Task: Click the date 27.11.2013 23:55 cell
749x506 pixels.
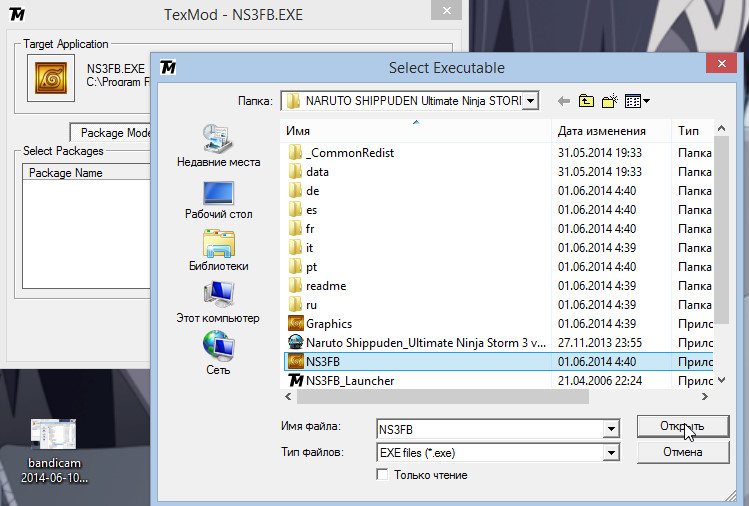Action: [x=599, y=343]
